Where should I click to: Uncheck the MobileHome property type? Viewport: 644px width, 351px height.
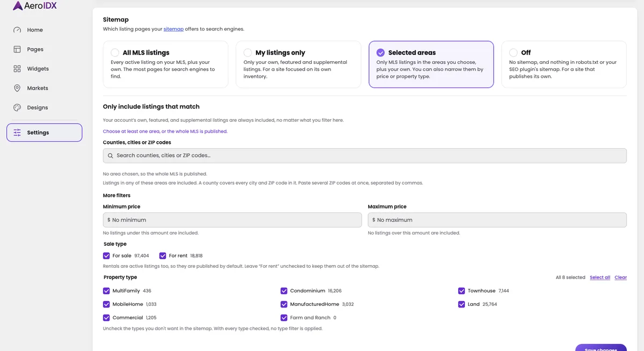pyautogui.click(x=106, y=304)
